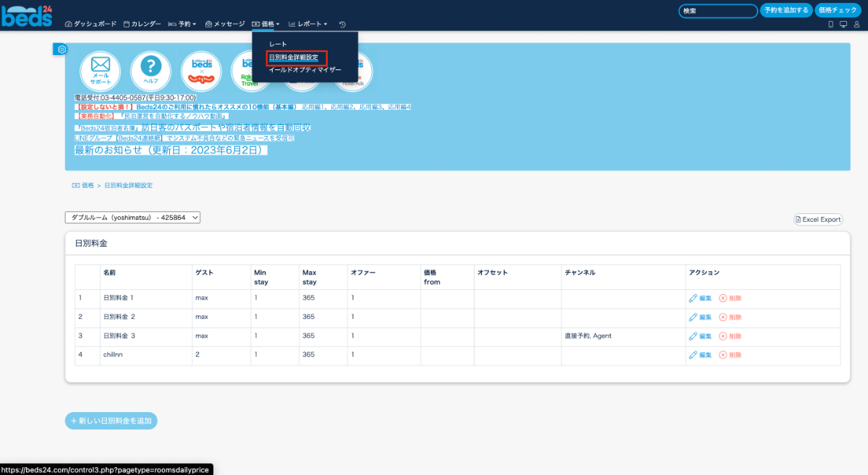The height and width of the screenshot is (475, 868).
Task: Select 日別料金詳細設定 from the 価格 menu
Action: 293,57
